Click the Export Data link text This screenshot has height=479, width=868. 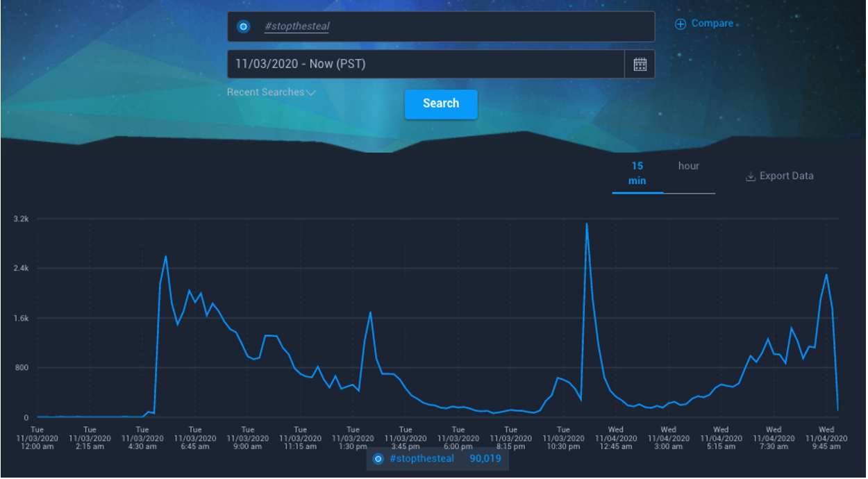[786, 176]
